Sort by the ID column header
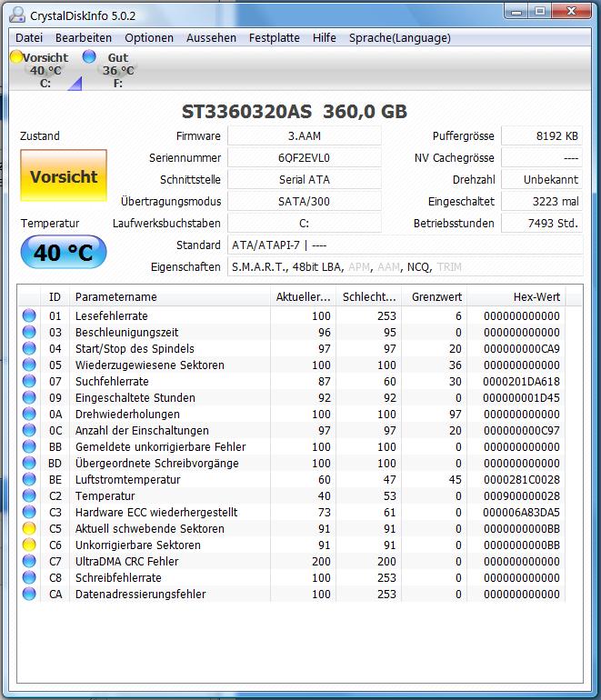601x700 pixels. 55,297
